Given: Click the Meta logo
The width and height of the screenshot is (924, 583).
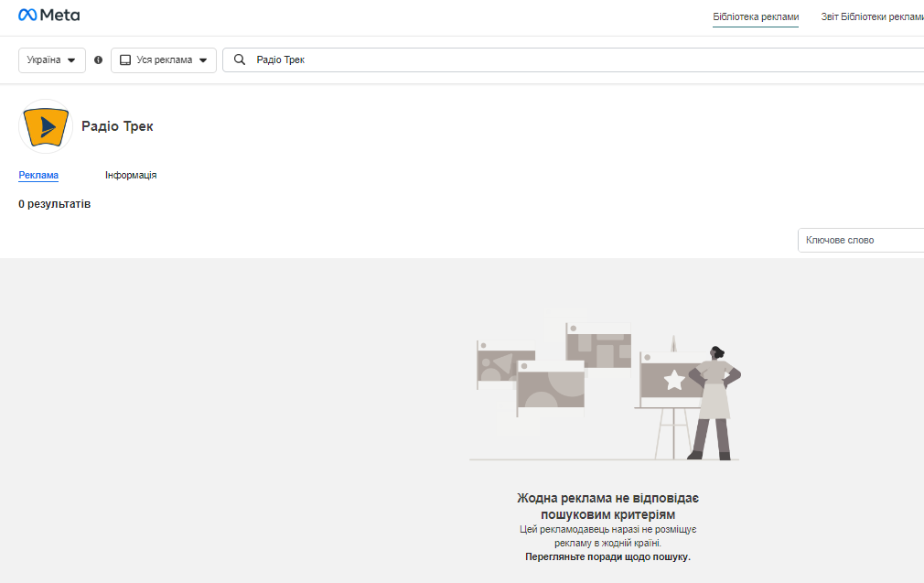Looking at the screenshot, I should [x=48, y=15].
